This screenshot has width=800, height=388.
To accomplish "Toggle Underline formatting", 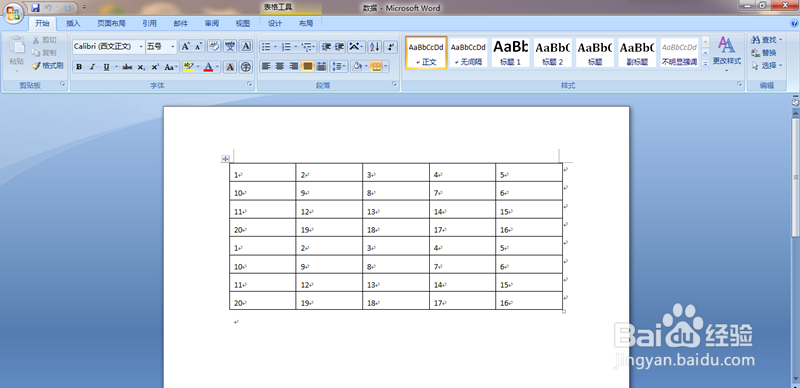I will click(106, 67).
